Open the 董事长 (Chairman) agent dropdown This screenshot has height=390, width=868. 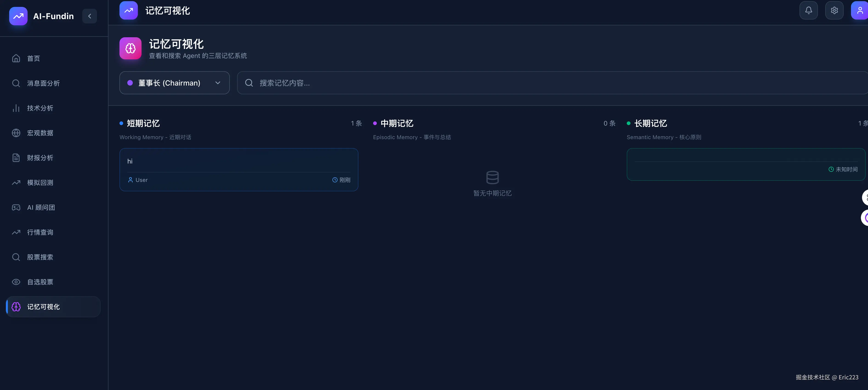pos(169,83)
